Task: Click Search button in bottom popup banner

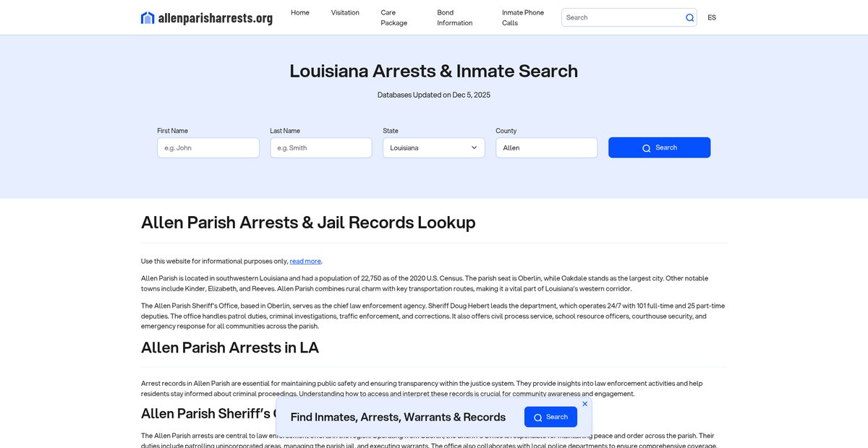Action: (550, 417)
